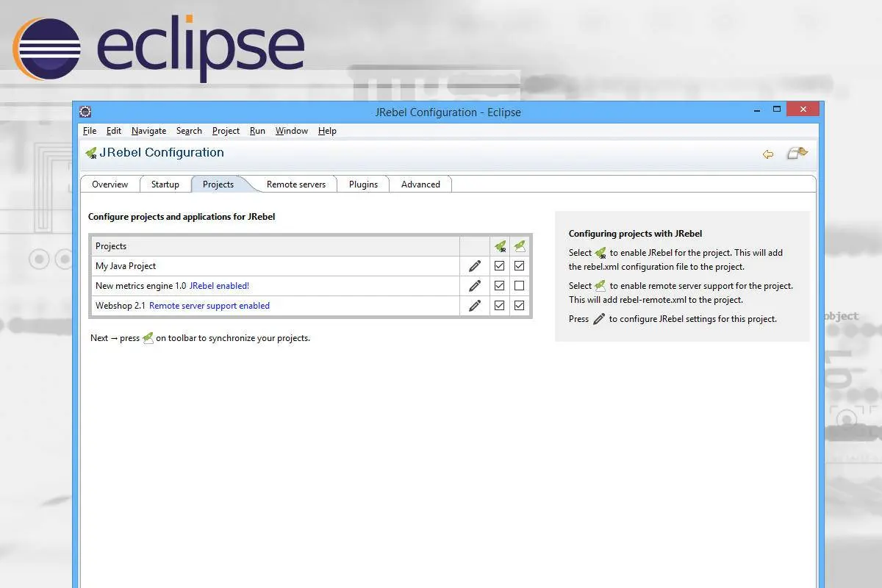This screenshot has height=588, width=882.
Task: Open the File menu
Action: pyautogui.click(x=90, y=131)
